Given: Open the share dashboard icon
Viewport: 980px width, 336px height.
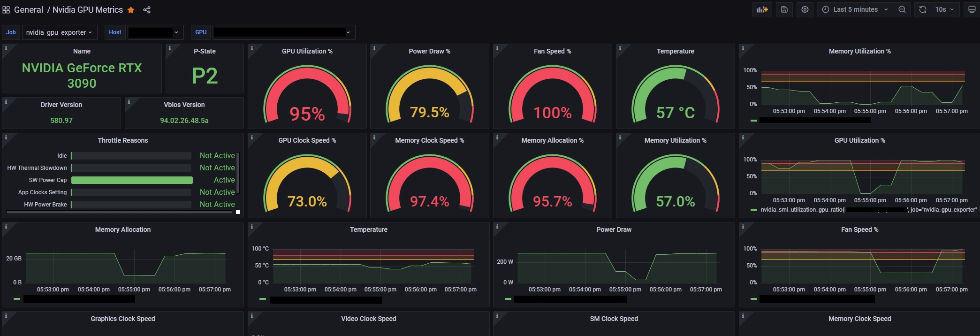Looking at the screenshot, I should [x=147, y=10].
